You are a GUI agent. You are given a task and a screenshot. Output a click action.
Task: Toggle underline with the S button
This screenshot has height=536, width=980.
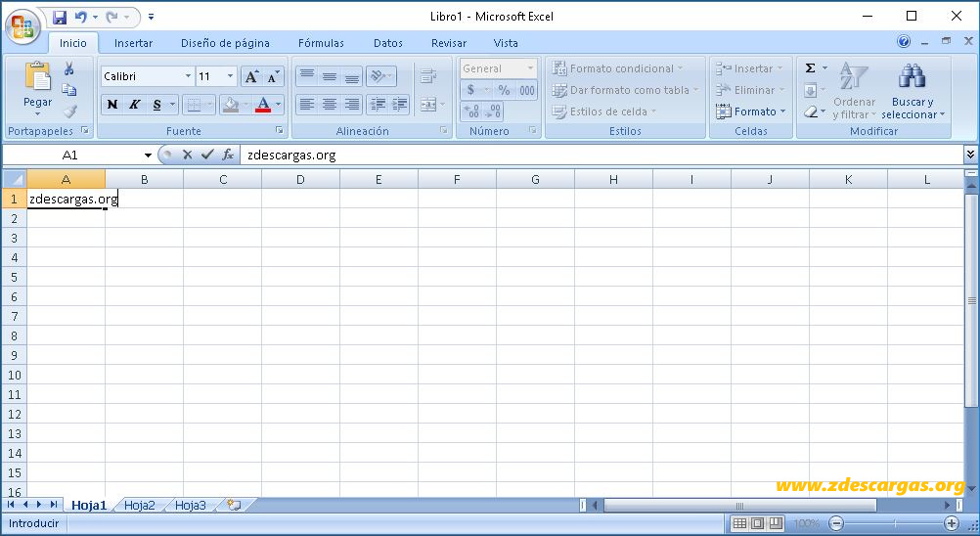coord(156,105)
